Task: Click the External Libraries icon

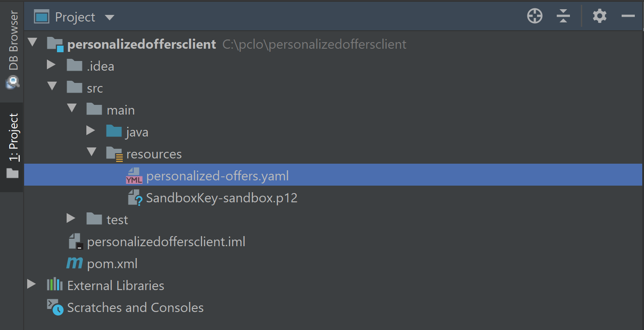Action: (55, 285)
